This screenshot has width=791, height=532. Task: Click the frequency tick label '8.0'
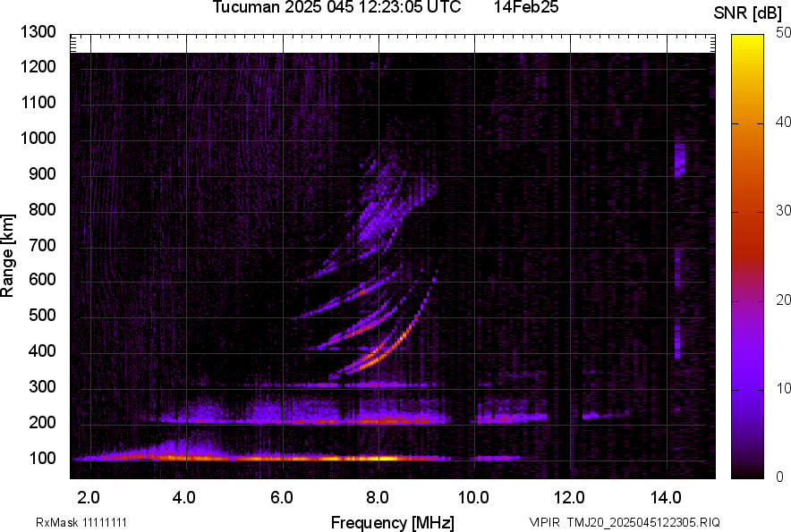[378, 498]
